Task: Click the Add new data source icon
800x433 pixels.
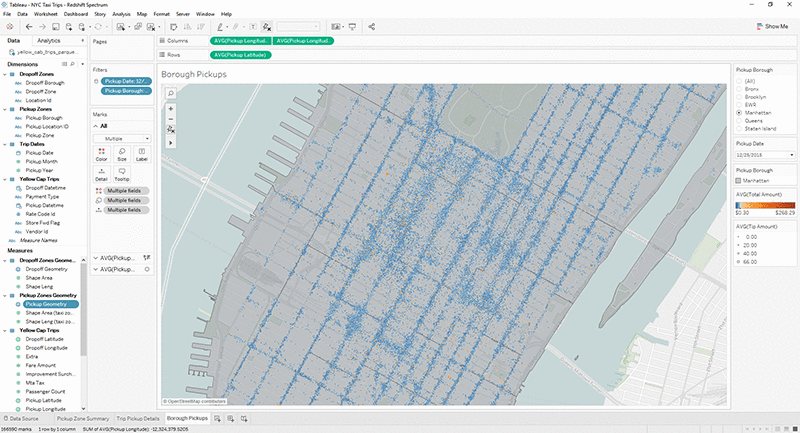Action: pyautogui.click(x=69, y=27)
